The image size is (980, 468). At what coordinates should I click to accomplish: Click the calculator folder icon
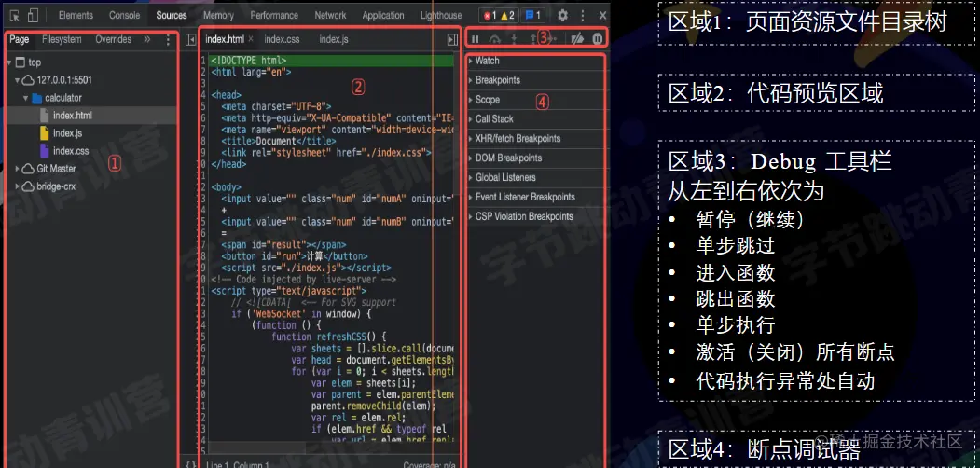point(37,98)
